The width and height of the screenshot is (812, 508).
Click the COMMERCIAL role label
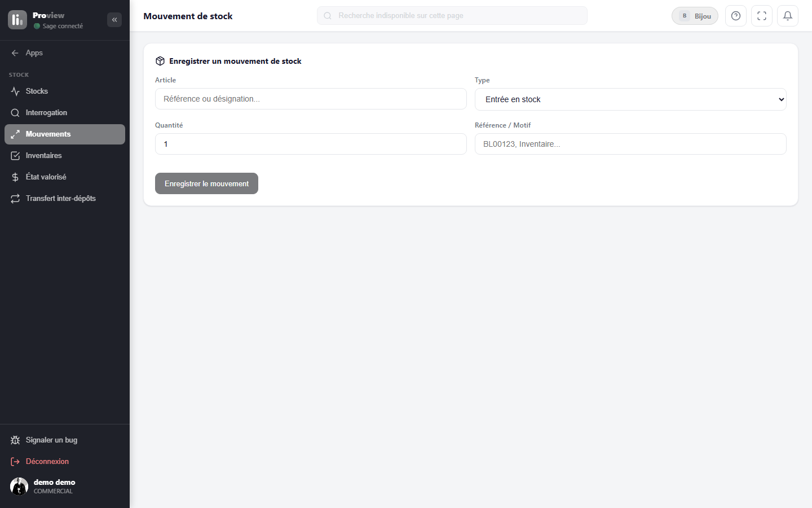point(53,491)
